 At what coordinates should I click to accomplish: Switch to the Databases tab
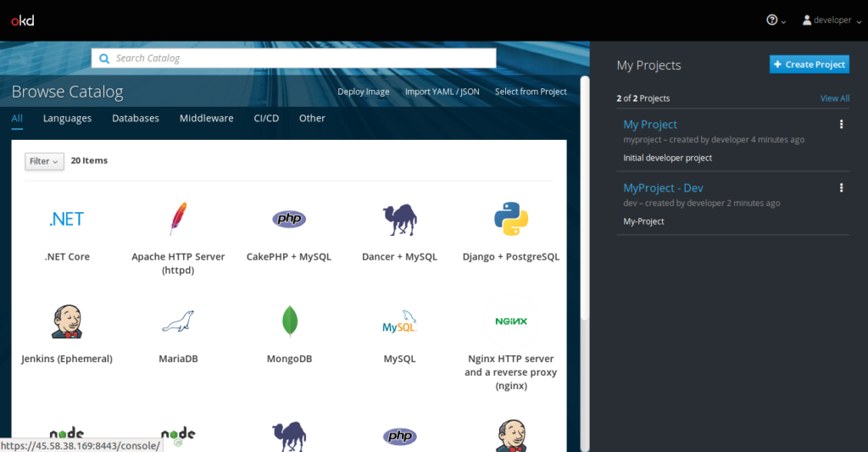coord(136,119)
